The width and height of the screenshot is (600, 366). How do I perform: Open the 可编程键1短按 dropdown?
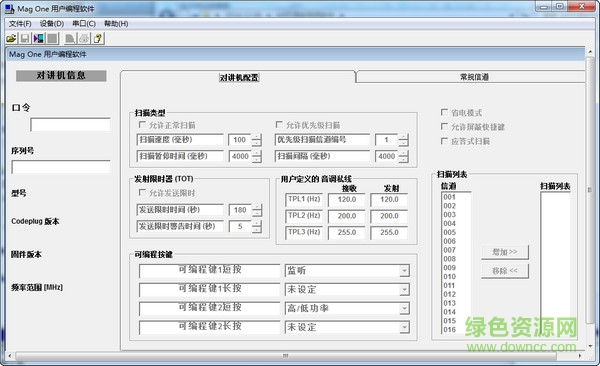(404, 271)
